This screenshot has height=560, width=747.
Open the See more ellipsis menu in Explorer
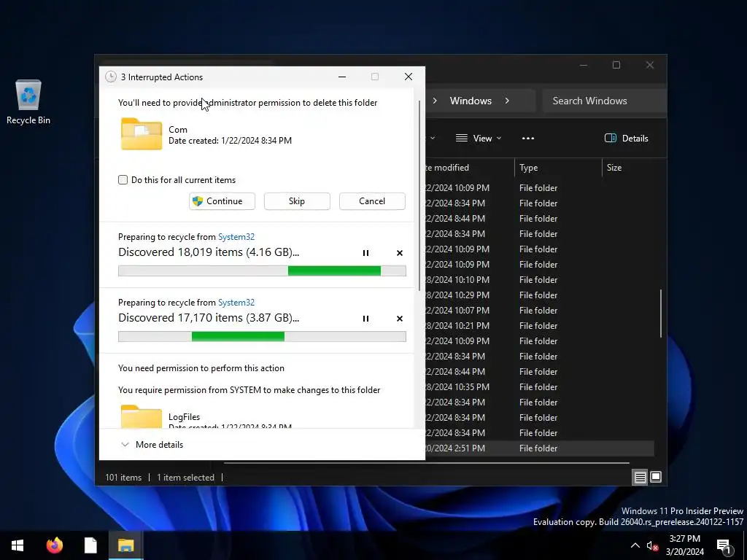point(528,138)
